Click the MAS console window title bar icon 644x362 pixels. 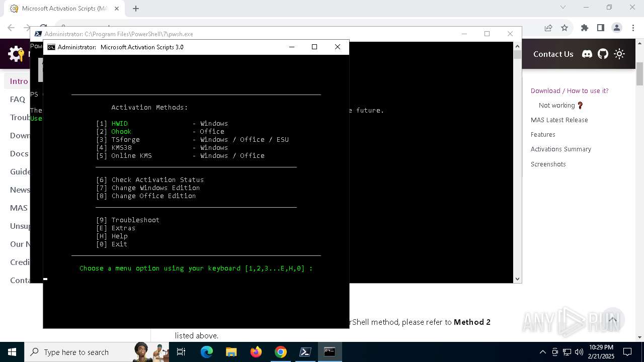[x=51, y=47]
